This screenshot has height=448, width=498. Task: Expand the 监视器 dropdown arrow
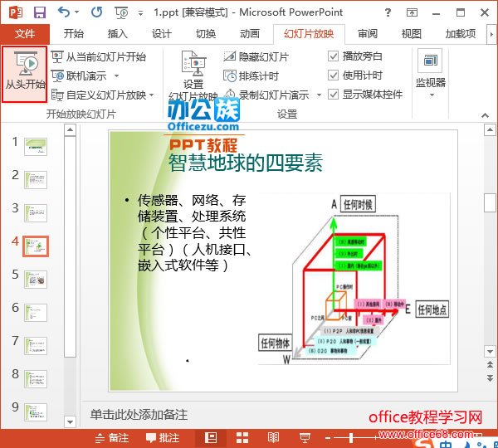click(432, 95)
